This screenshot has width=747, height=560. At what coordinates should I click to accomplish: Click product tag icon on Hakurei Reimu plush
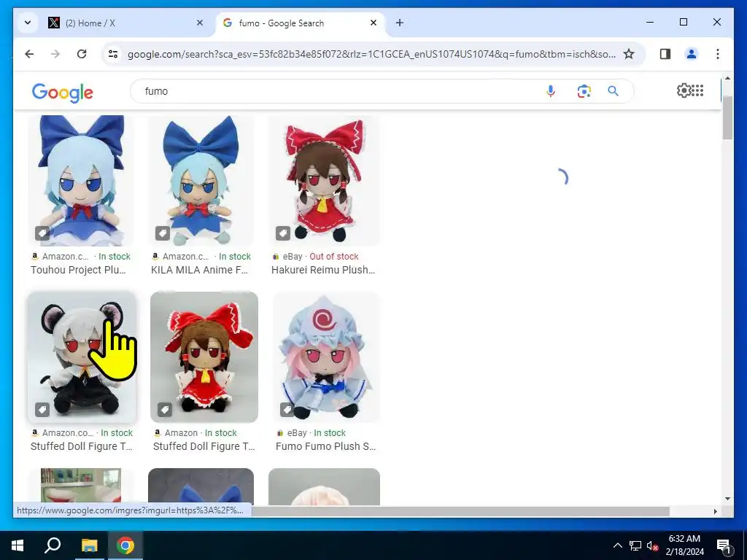[x=283, y=233]
